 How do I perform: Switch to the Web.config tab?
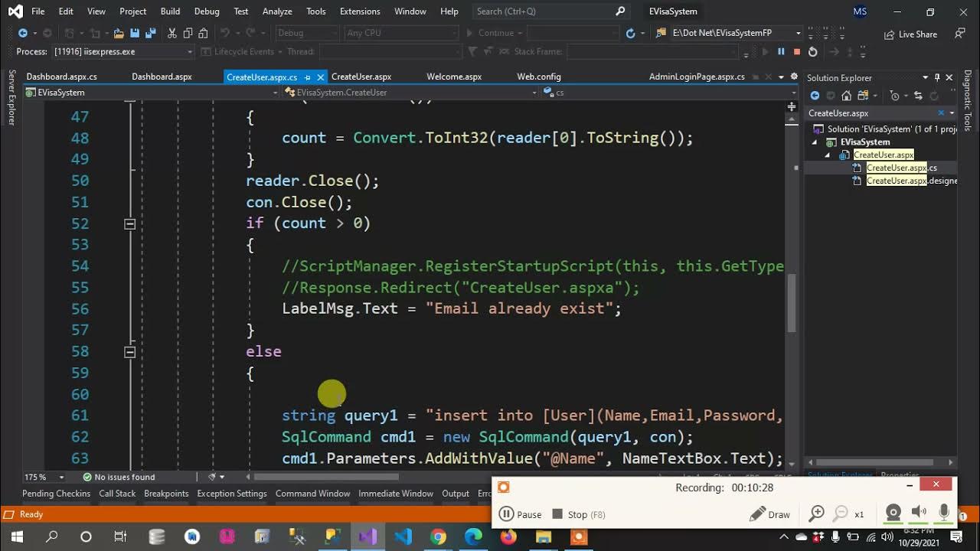539,77
